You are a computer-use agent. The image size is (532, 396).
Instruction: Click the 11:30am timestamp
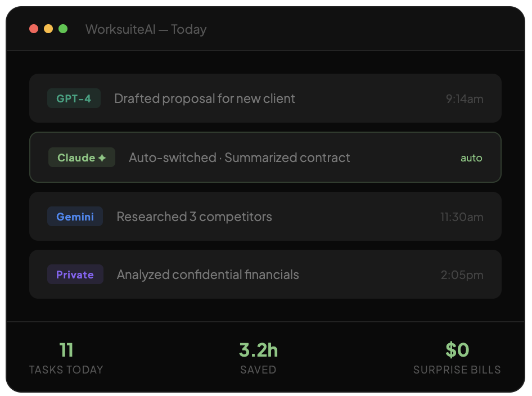[x=462, y=217]
